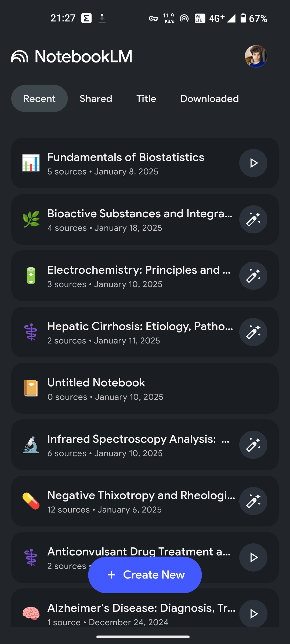This screenshot has height=644, width=290.
Task: Tap magic wand icon for Electrochemistry notebook
Action: click(253, 276)
